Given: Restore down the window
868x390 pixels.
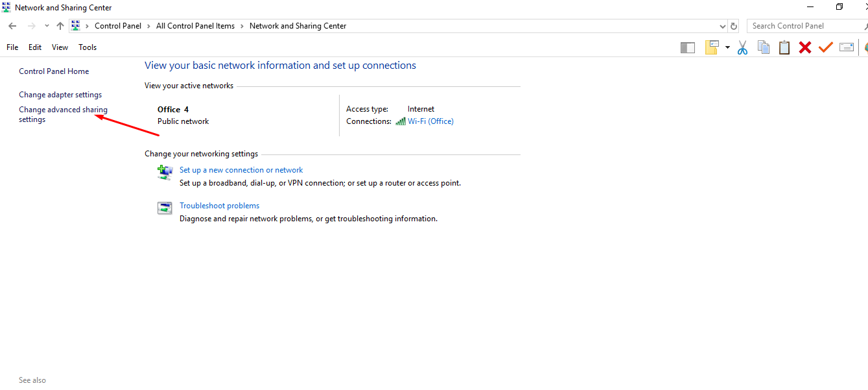Looking at the screenshot, I should click(x=839, y=7).
